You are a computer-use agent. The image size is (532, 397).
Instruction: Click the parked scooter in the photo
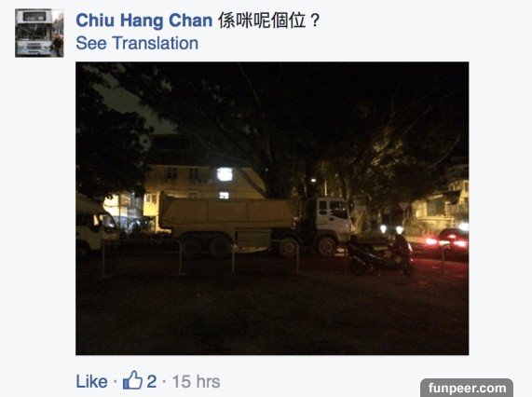(x=380, y=254)
